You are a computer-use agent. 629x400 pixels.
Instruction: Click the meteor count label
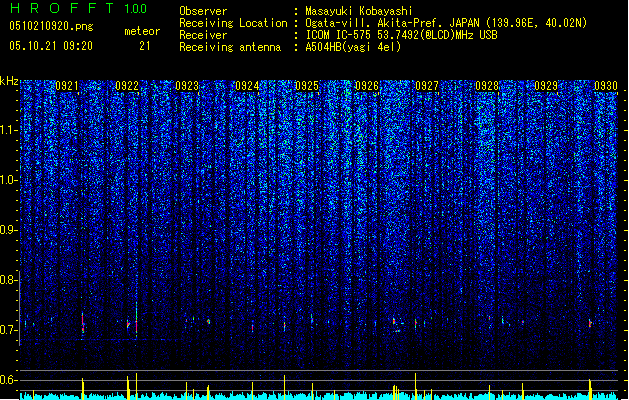coord(142,31)
